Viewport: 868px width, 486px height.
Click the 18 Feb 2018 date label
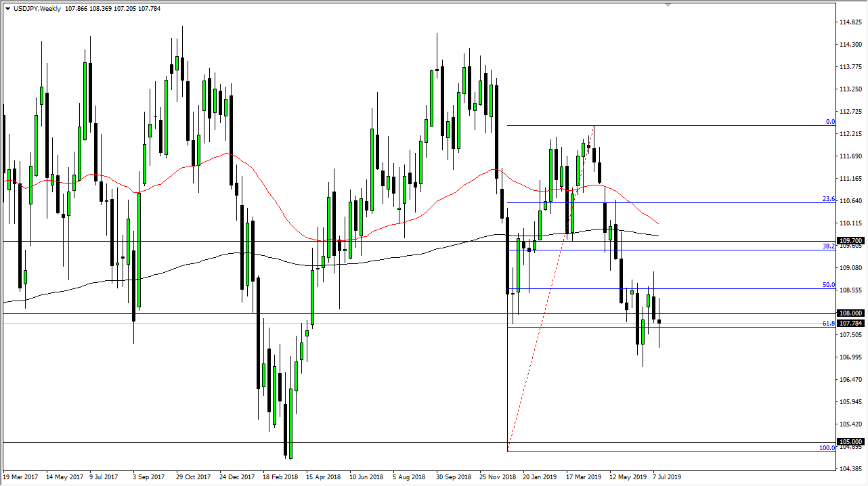(280, 477)
